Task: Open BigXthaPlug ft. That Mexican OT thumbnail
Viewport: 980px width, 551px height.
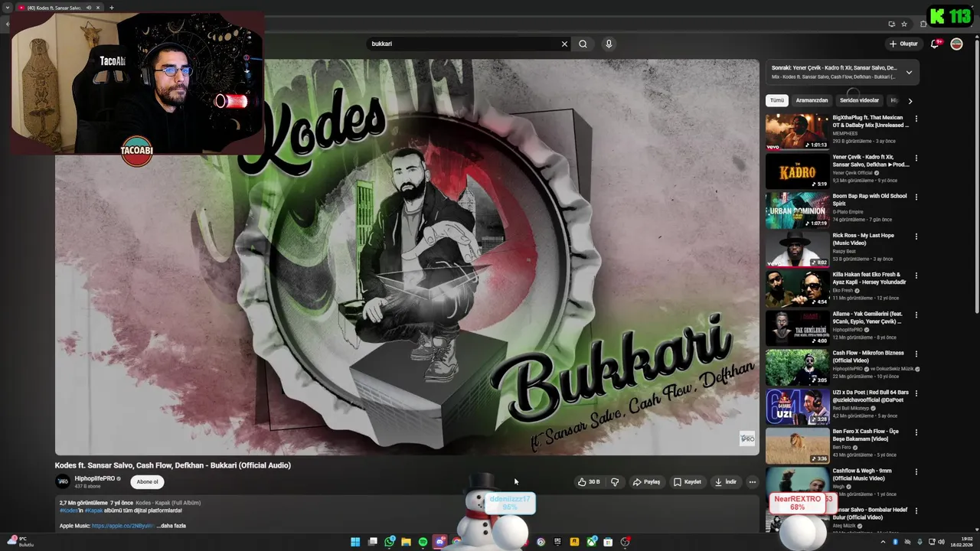Action: tap(797, 132)
